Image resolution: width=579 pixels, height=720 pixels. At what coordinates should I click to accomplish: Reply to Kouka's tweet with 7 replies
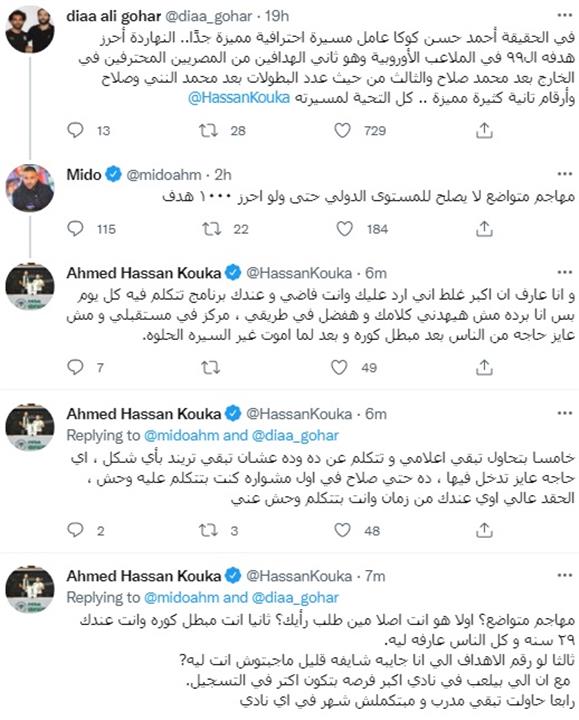75,367
